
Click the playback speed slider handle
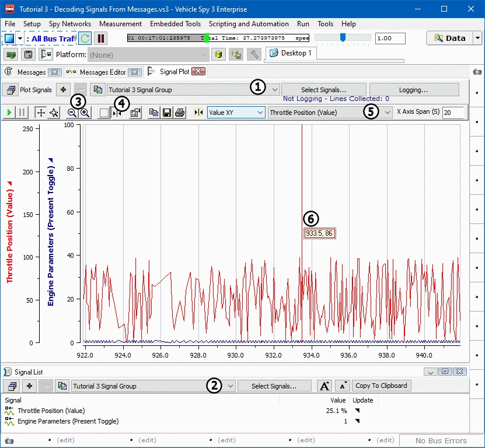point(343,38)
